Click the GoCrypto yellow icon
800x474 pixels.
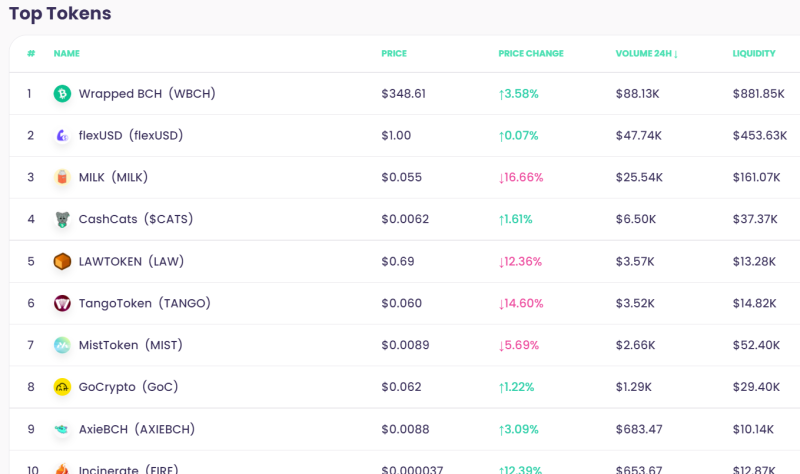(x=62, y=387)
